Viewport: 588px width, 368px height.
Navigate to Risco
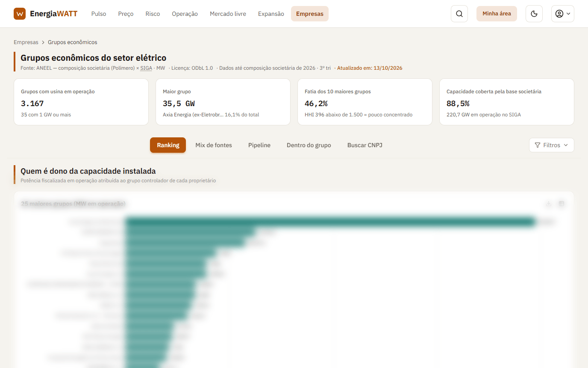pyautogui.click(x=153, y=14)
